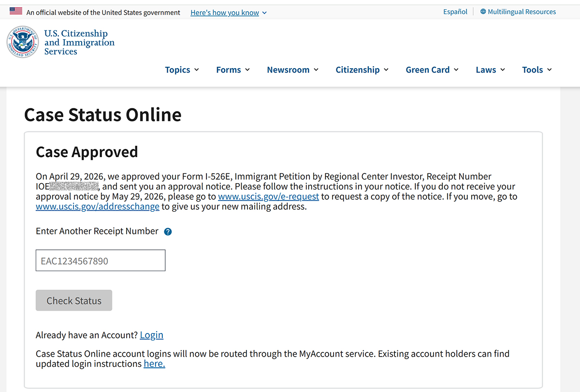Click the Login link
The image size is (580, 392).
click(x=151, y=335)
